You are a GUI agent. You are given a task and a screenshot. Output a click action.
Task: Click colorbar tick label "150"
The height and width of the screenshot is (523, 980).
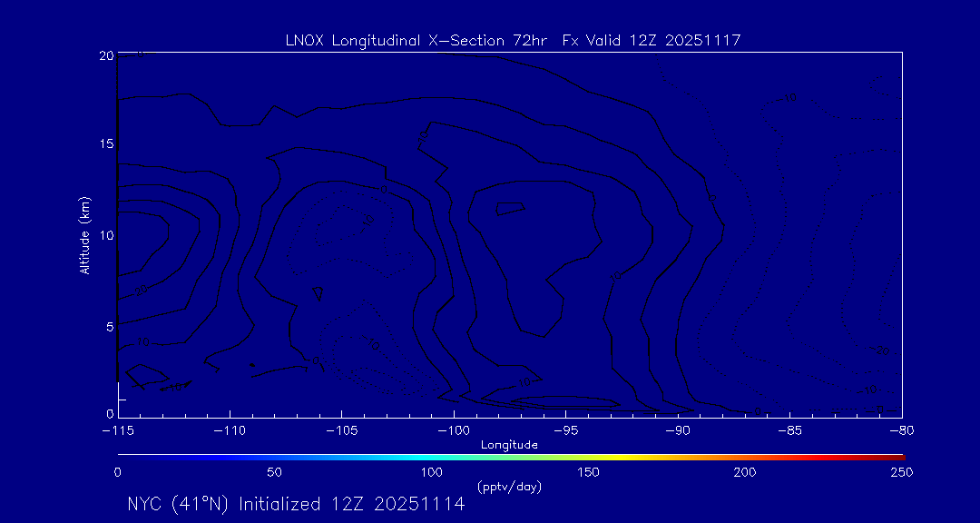[x=590, y=472]
